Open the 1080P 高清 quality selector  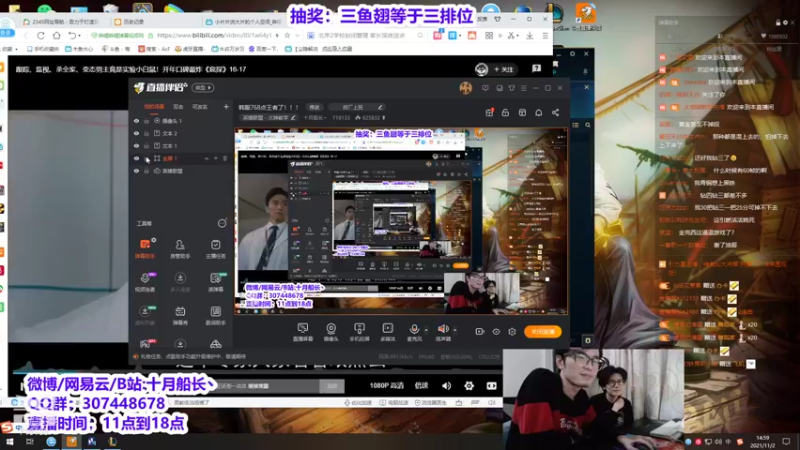[387, 386]
